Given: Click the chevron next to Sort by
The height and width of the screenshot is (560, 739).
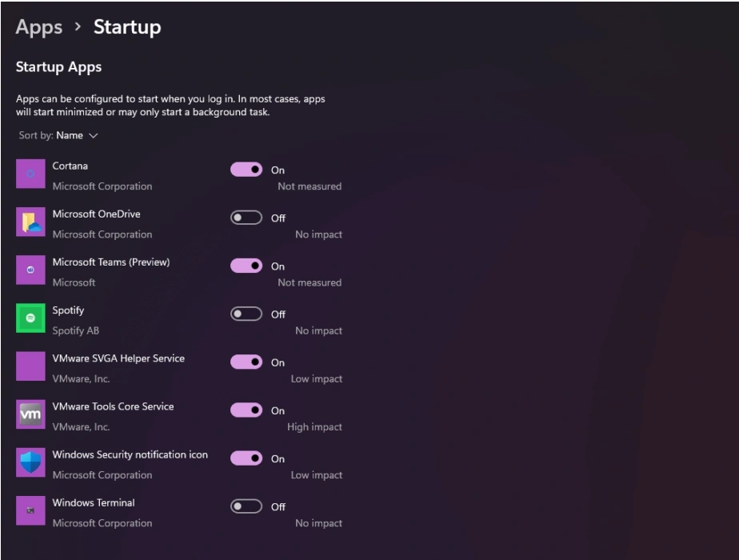Looking at the screenshot, I should pyautogui.click(x=94, y=136).
